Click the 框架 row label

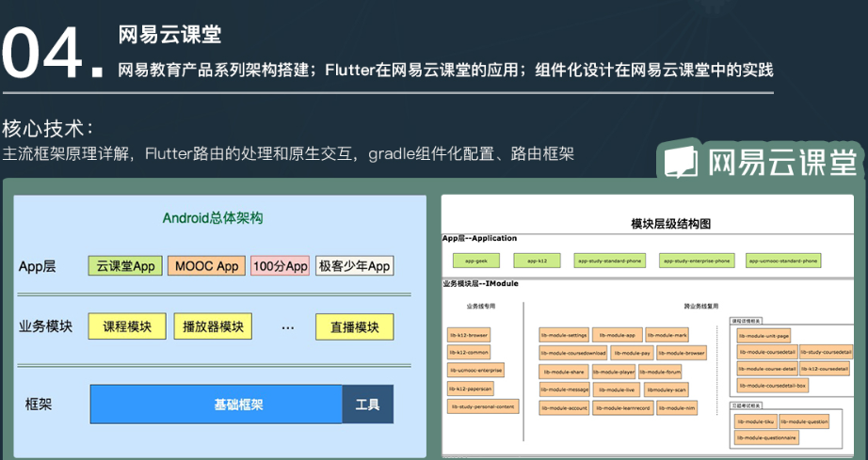tap(39, 404)
